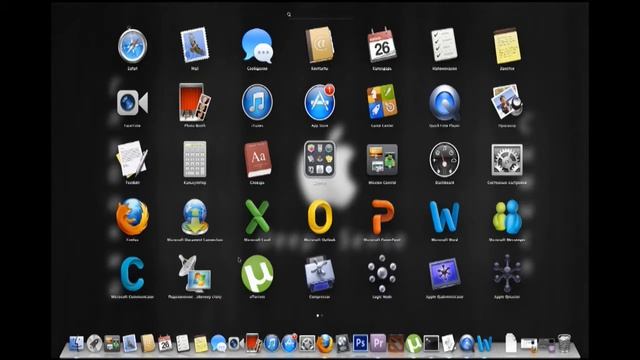The height and width of the screenshot is (360, 640).
Task: Open the Dashboard app
Action: pos(444,160)
